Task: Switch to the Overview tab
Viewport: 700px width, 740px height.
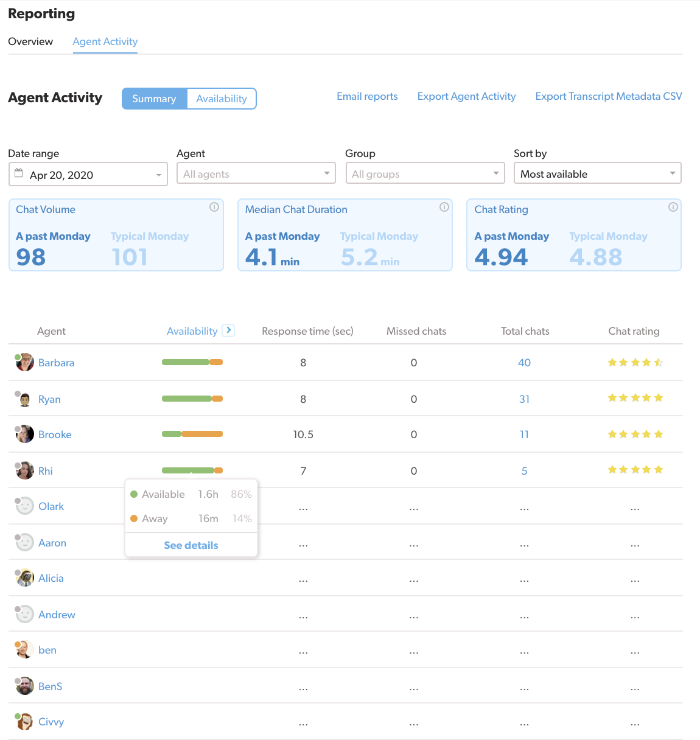Action: [x=30, y=41]
